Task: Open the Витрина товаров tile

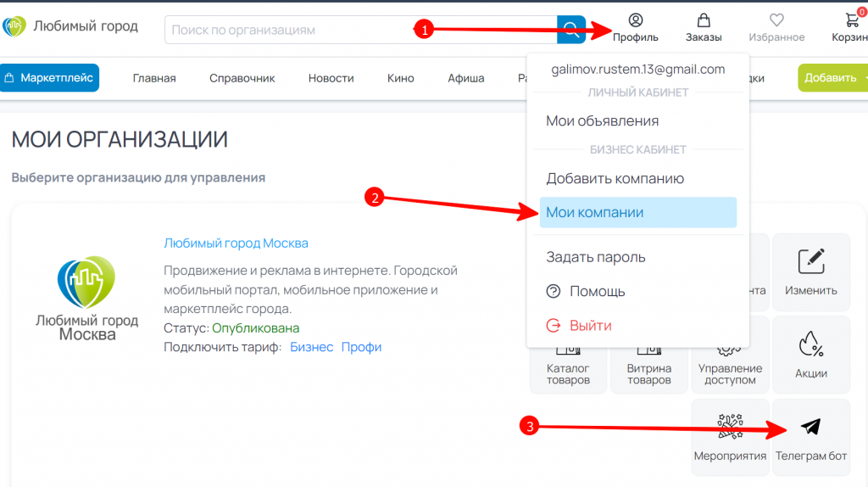Action: (648, 372)
